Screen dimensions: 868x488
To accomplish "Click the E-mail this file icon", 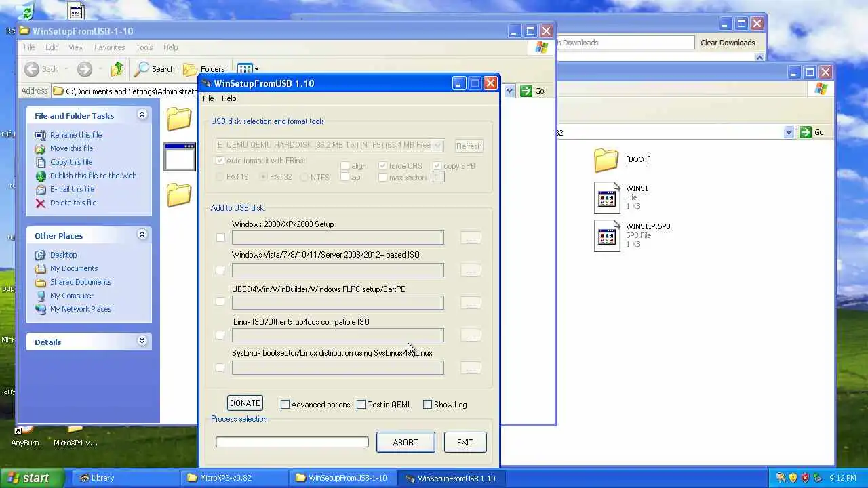I will click(41, 189).
